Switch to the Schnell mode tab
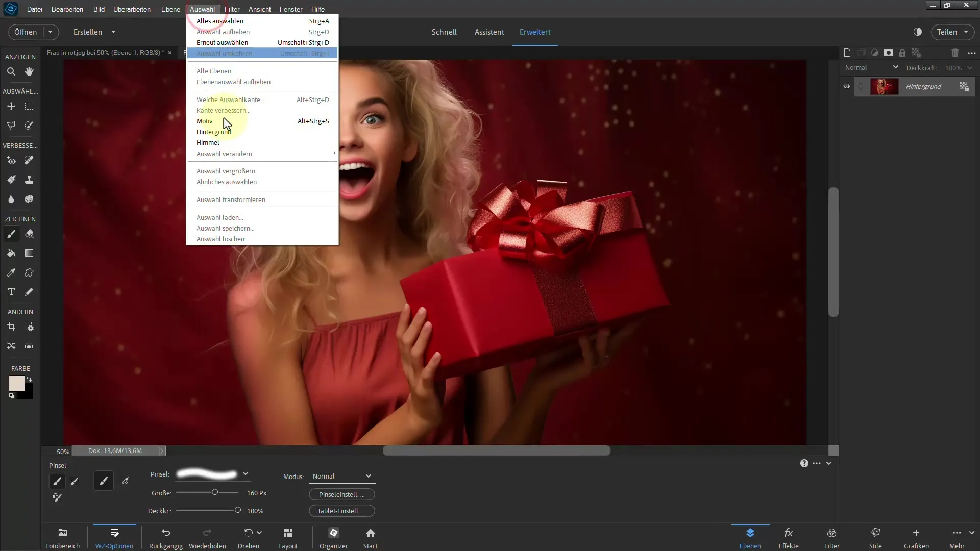The image size is (980, 551). pos(444,32)
